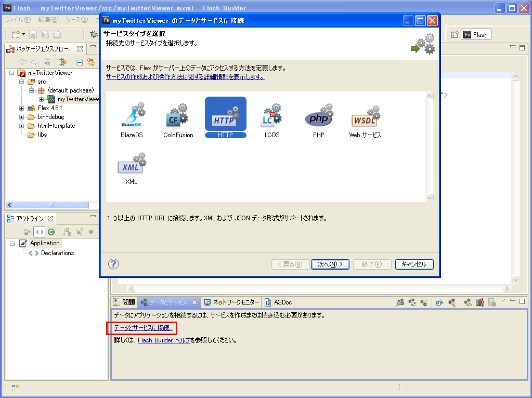Expand the Flex 4.5.1 library node
Screen dimensions: 532x398
click(x=22, y=108)
